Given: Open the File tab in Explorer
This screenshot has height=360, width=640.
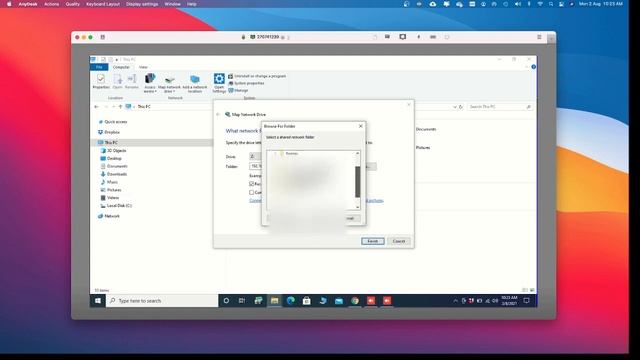Looking at the screenshot, I should pyautogui.click(x=99, y=67).
